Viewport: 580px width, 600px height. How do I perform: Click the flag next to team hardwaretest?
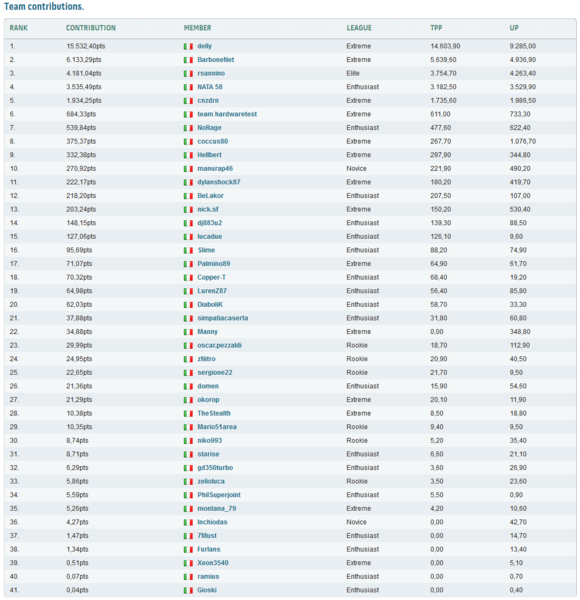pos(188,114)
